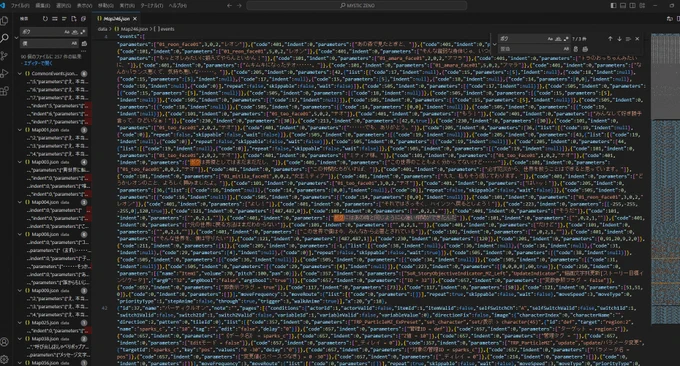Open the 編集(E) menu

pyautogui.click(x=42, y=6)
